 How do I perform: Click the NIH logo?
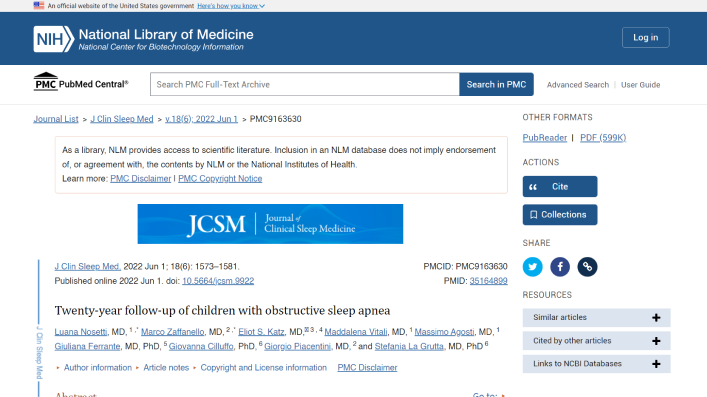[54, 39]
